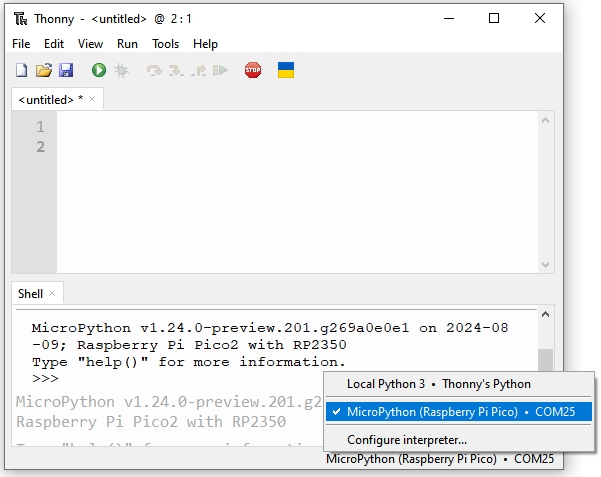Screen dimensions: 601x477
Task: Click the Thonny logo in the title bar
Action: coord(21,18)
